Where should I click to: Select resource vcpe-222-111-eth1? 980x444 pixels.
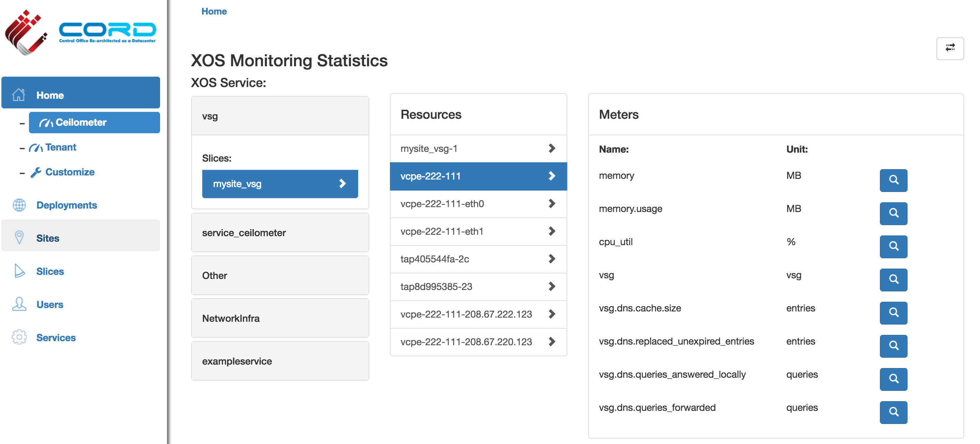[x=479, y=232]
